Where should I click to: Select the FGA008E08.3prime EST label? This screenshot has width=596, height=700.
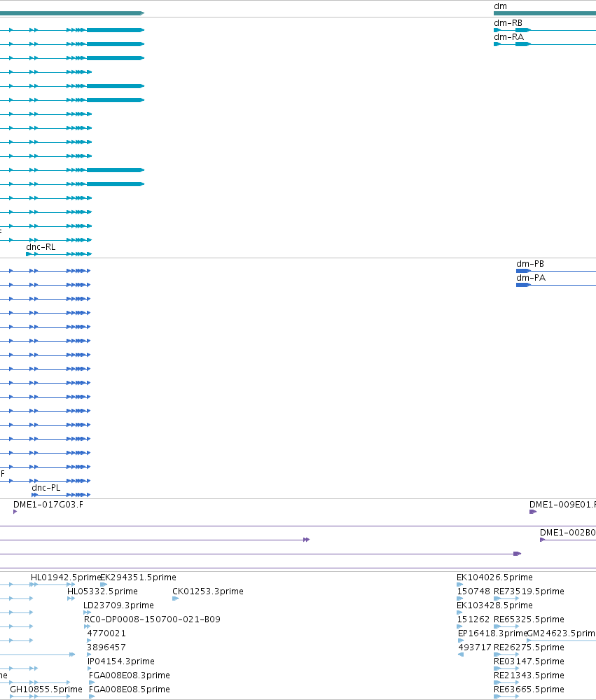(130, 675)
